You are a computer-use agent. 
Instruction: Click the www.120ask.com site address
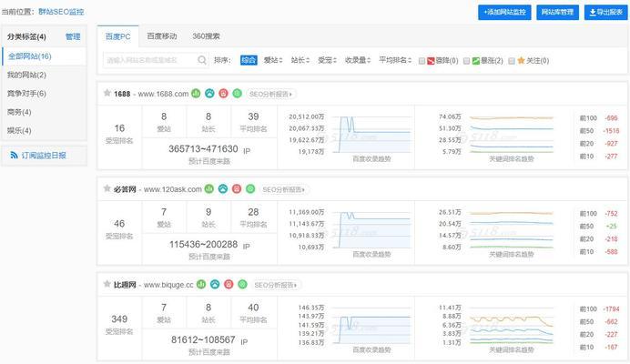[x=173, y=189]
